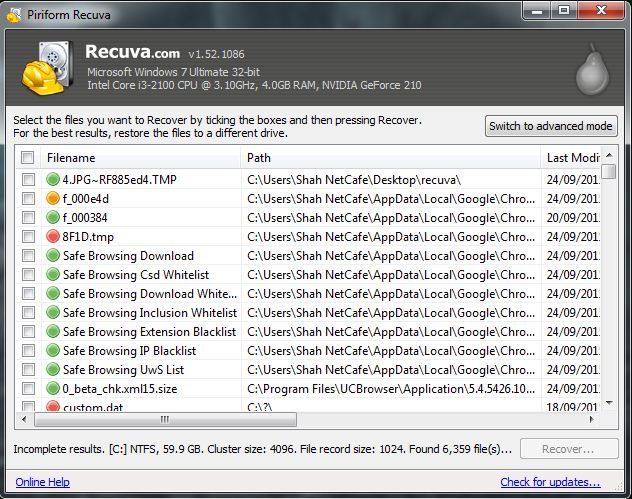
Task: Open the Online Help link
Action: 42,482
